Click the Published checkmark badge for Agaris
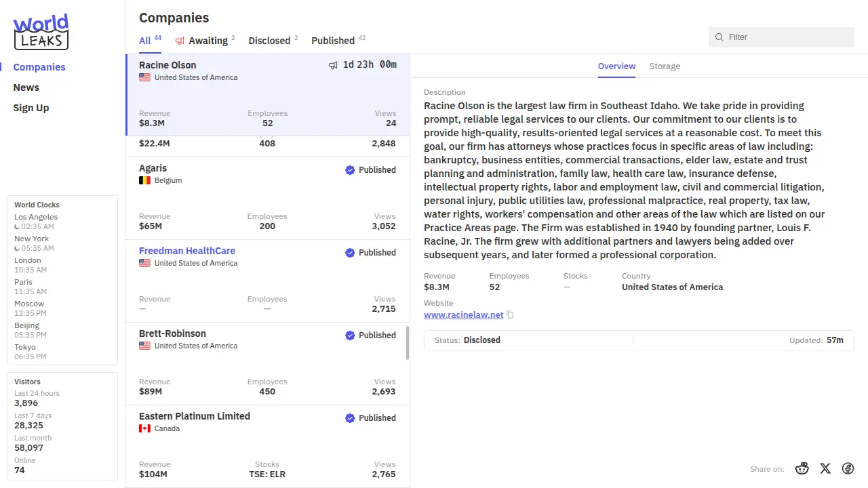The height and width of the screenshot is (488, 868). coord(350,170)
